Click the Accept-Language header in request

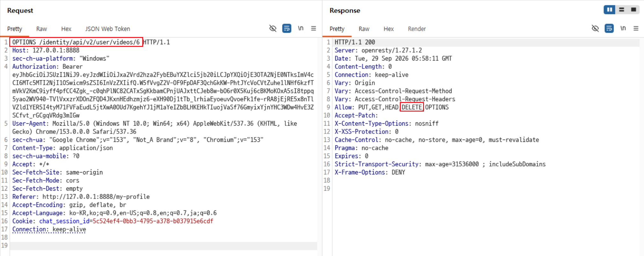click(x=114, y=213)
